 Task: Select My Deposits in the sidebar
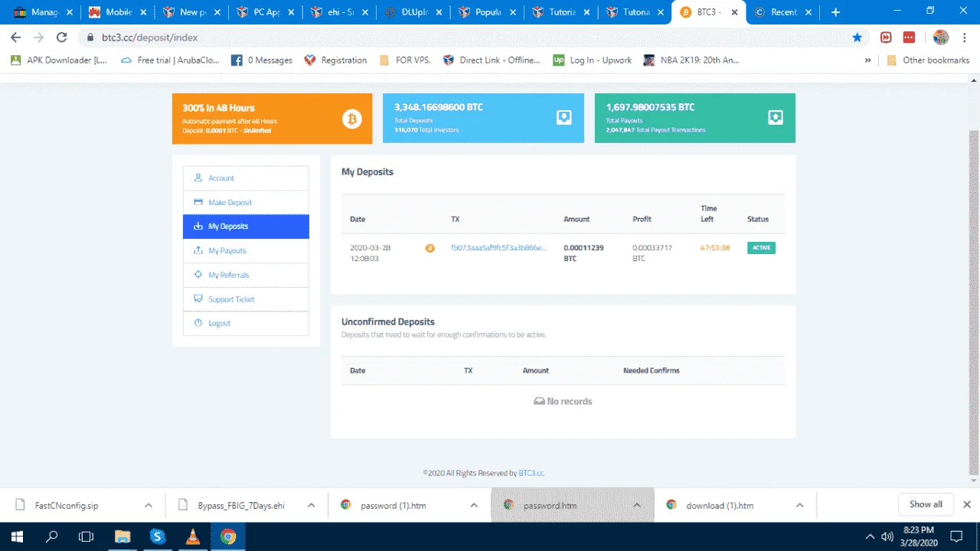[x=246, y=227]
